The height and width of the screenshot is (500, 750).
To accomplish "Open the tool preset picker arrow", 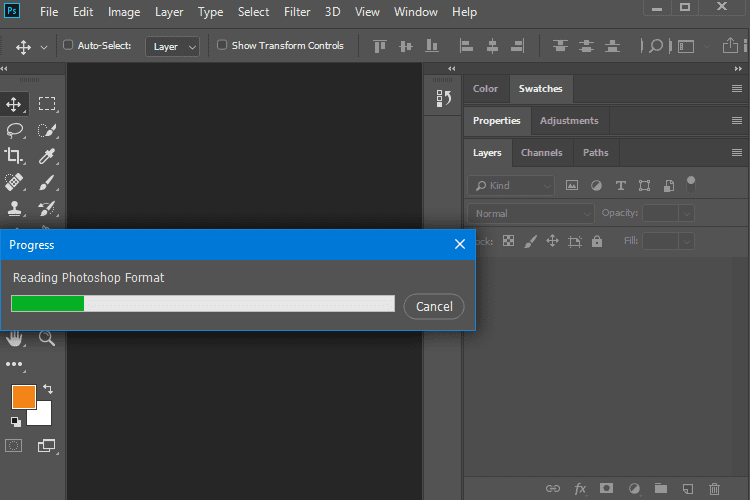I will (x=44, y=47).
